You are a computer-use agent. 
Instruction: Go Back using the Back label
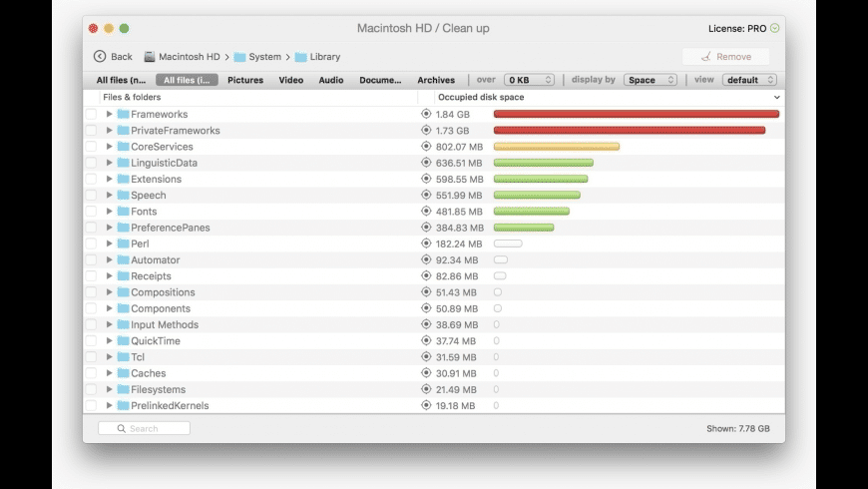(x=122, y=57)
